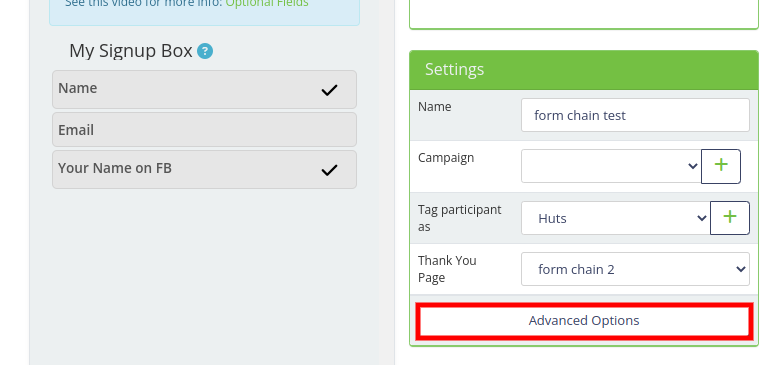773x365 pixels.
Task: Toggle the checkmark on the Name field
Action: tap(329, 90)
